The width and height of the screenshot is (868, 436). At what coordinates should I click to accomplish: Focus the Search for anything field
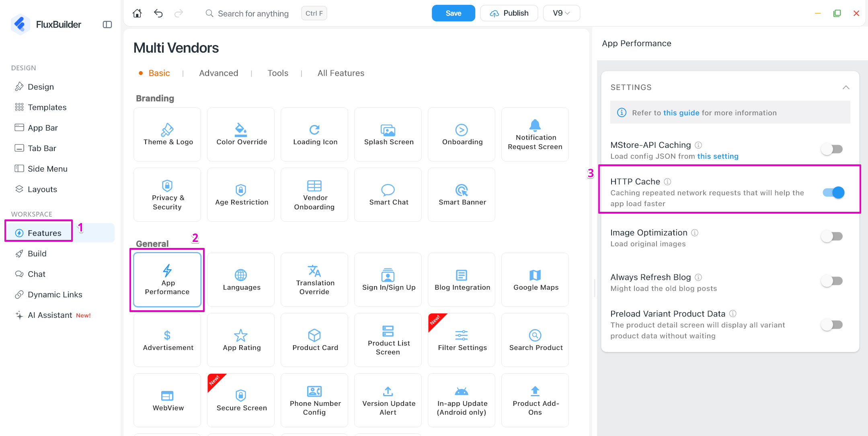(253, 14)
